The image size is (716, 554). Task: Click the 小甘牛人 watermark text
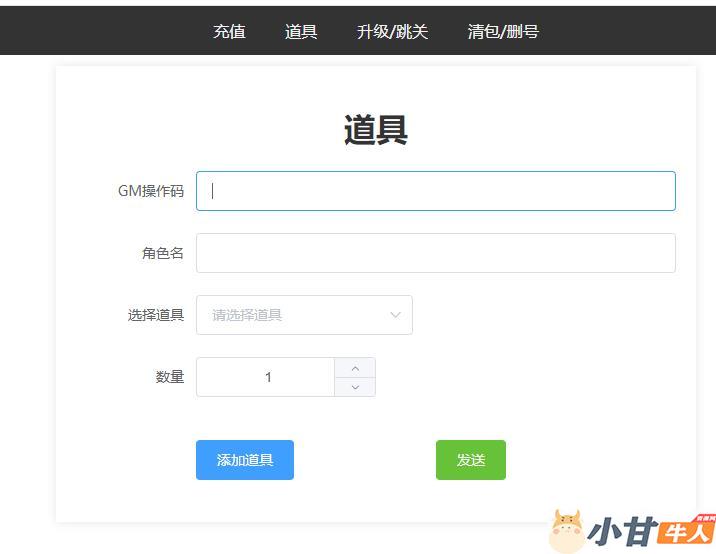(x=650, y=532)
